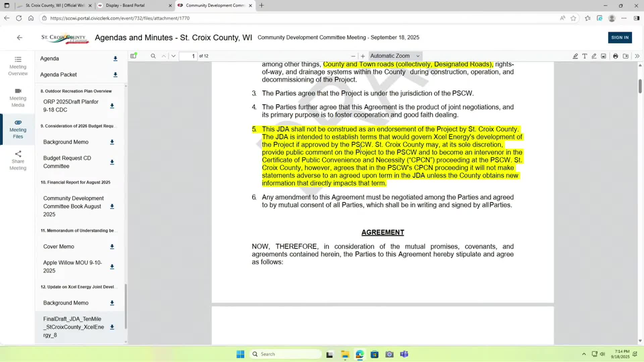This screenshot has width=644, height=362.
Task: Go back using portal back arrow
Action: tap(19, 38)
